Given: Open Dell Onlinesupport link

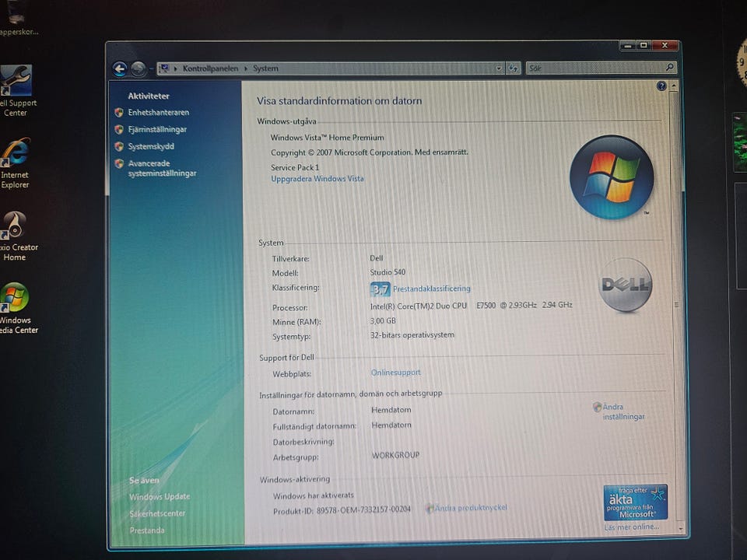Looking at the screenshot, I should (396, 373).
